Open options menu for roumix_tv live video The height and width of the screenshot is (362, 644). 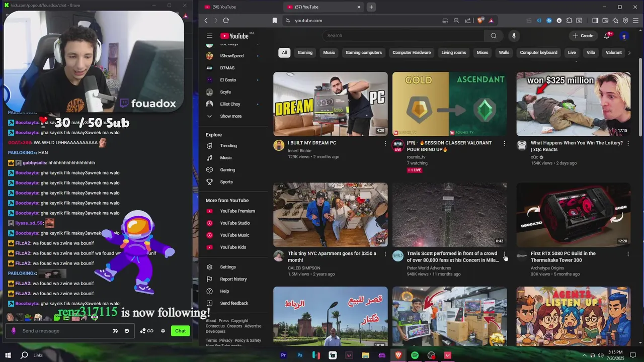pos(504,143)
